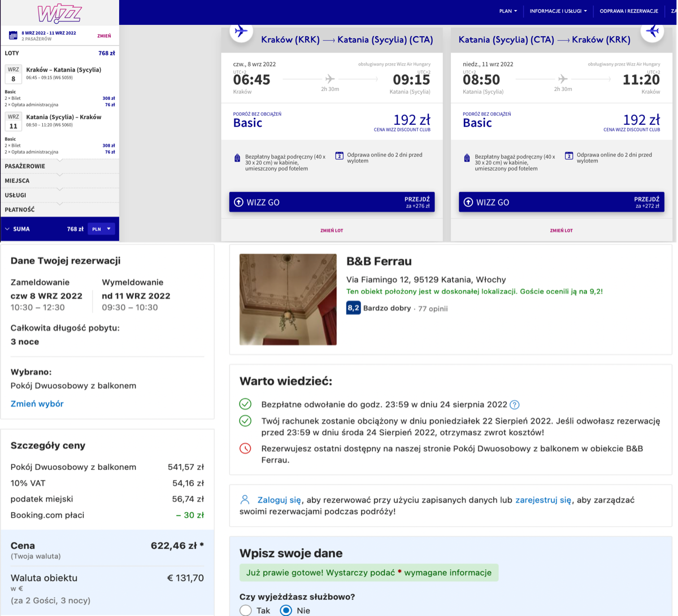
Task: Open the INFORMACJE I USŁUGI dropdown
Action: click(558, 11)
